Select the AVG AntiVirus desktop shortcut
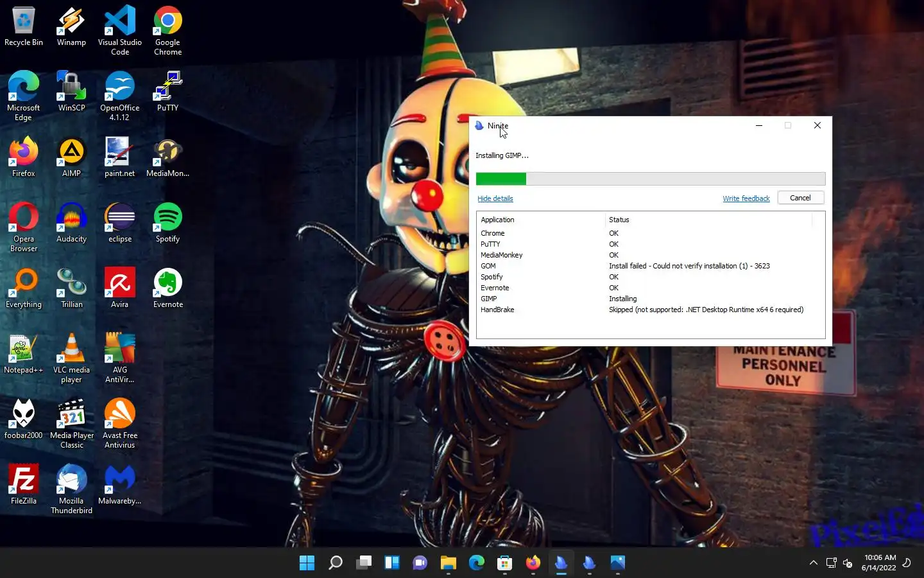 120,358
